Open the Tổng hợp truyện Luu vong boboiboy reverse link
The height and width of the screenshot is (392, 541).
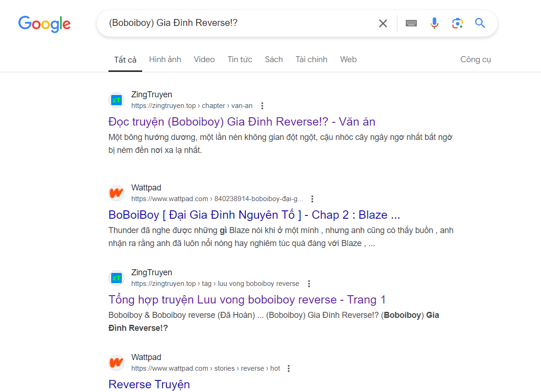coord(247,299)
